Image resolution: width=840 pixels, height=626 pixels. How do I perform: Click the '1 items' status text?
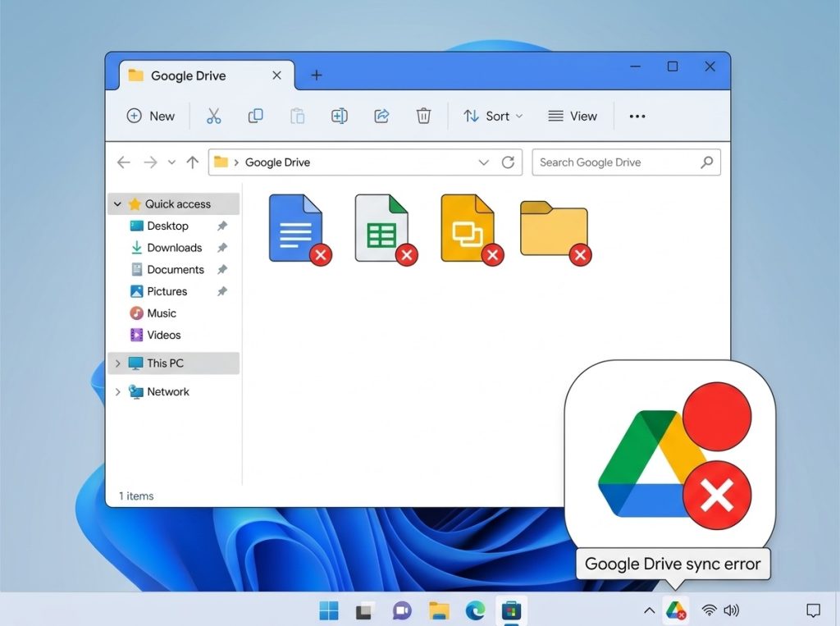click(136, 496)
